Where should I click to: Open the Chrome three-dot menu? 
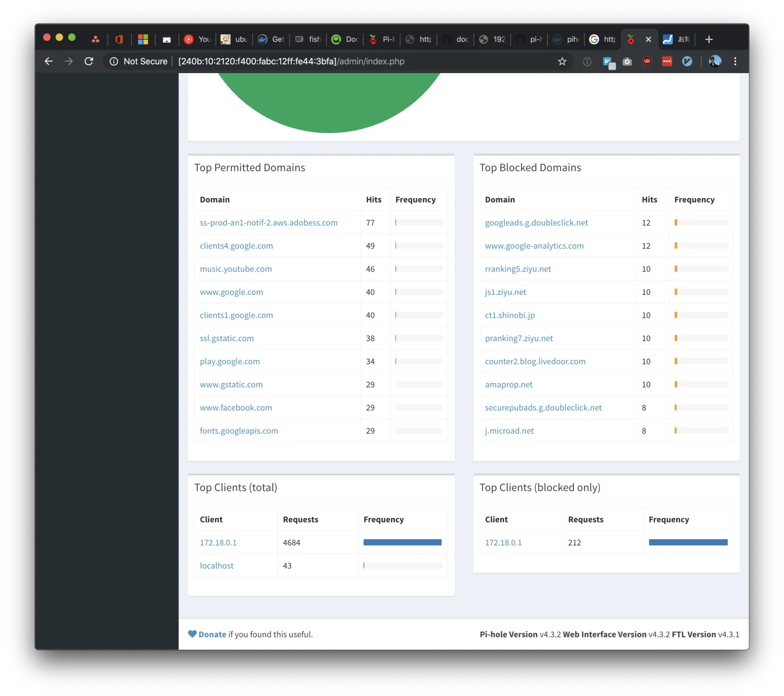click(x=735, y=61)
